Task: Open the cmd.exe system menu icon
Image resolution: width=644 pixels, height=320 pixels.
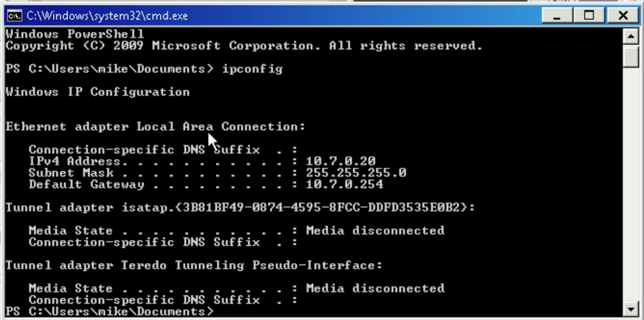Action: pos(14,16)
